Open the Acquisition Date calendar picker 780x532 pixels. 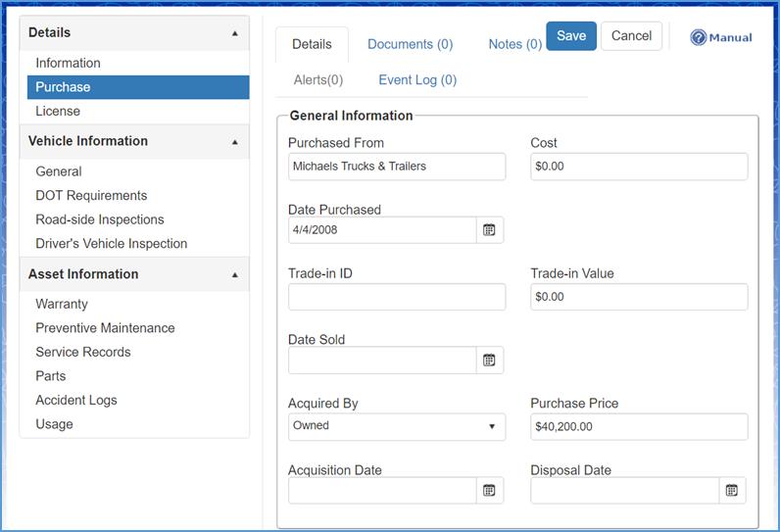[x=489, y=491]
